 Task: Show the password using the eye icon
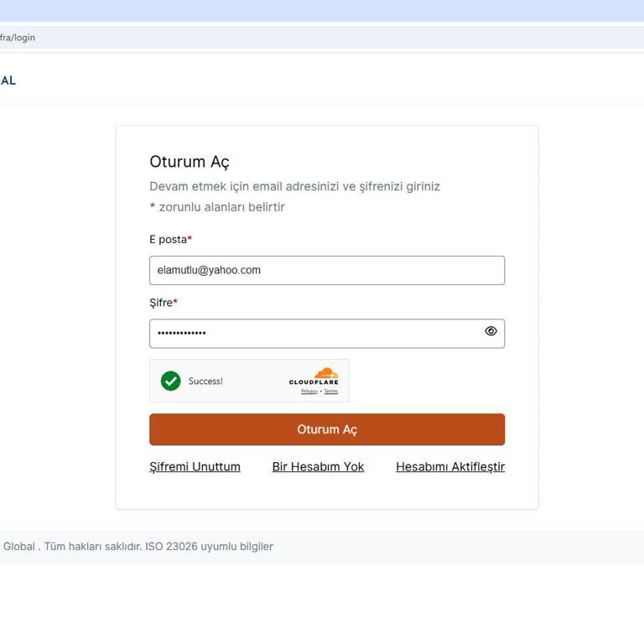491,331
